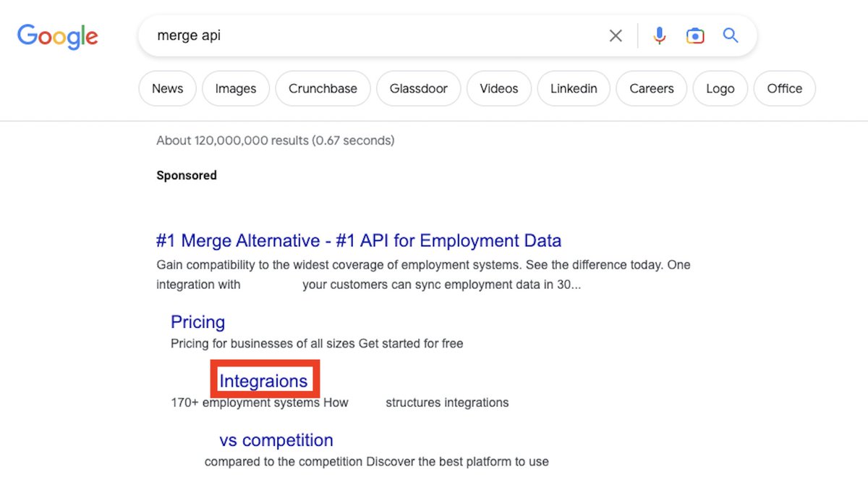
Task: Click 'Gain compatibility to the widest coverage' snippet
Action: point(423,274)
